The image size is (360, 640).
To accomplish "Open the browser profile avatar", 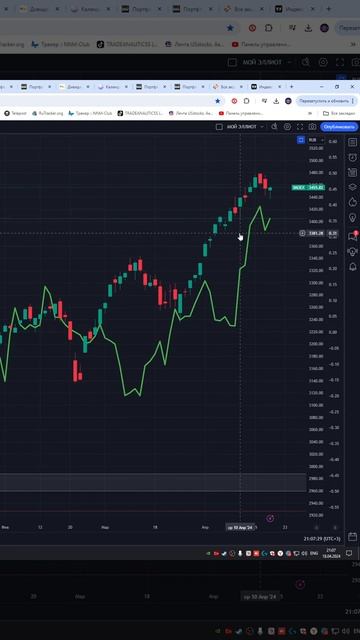I will pos(288,101).
